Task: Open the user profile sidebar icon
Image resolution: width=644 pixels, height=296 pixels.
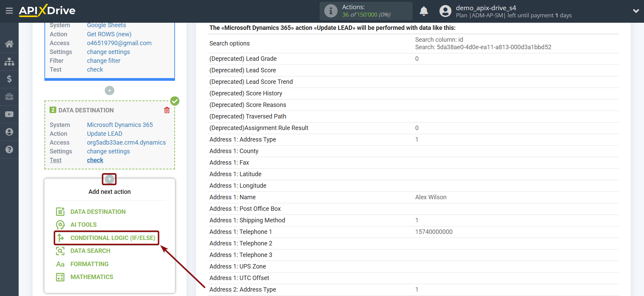Action: (9, 132)
